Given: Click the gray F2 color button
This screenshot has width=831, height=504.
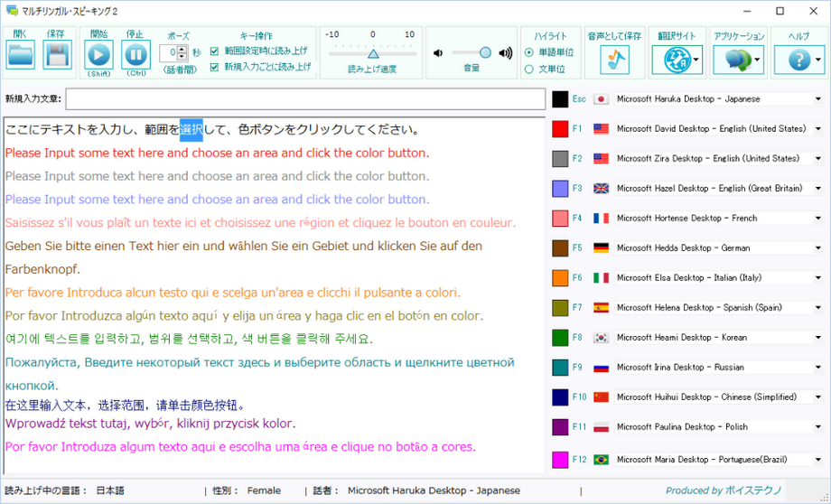Looking at the screenshot, I should [560, 158].
